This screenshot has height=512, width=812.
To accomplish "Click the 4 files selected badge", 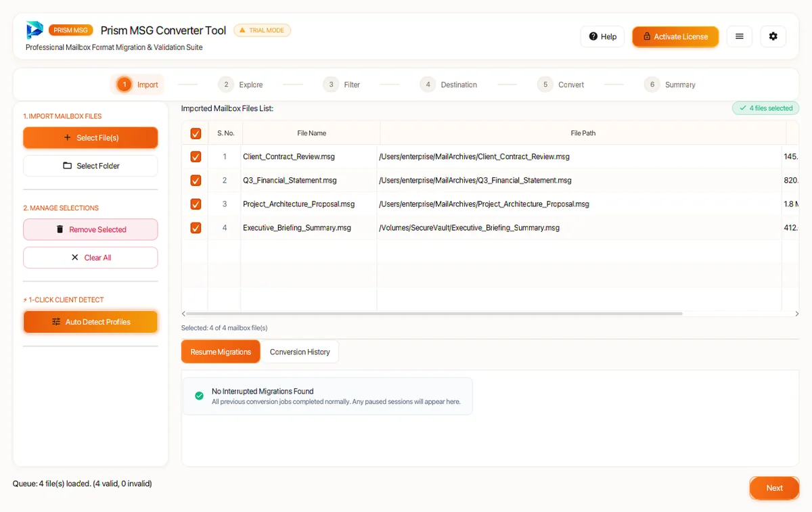I will pyautogui.click(x=765, y=108).
